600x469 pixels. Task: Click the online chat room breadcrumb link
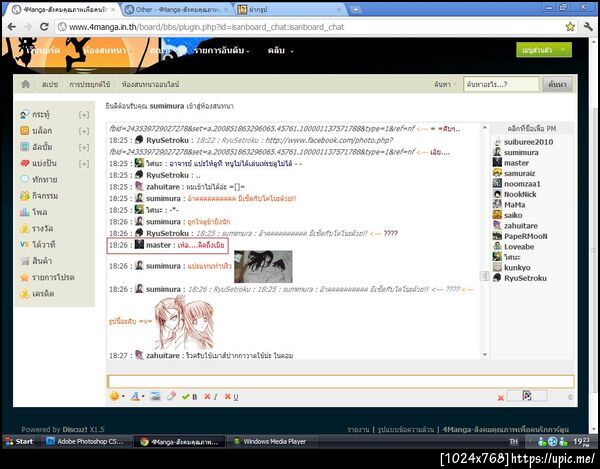[150, 84]
